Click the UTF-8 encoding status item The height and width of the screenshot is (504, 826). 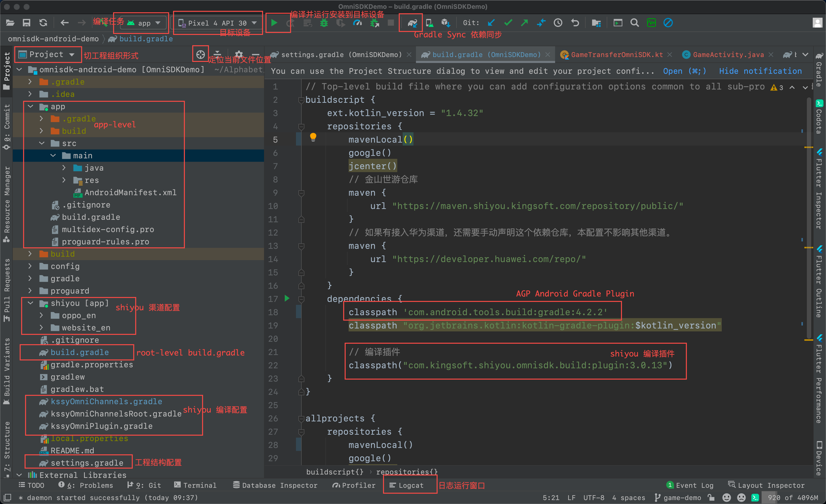594,498
